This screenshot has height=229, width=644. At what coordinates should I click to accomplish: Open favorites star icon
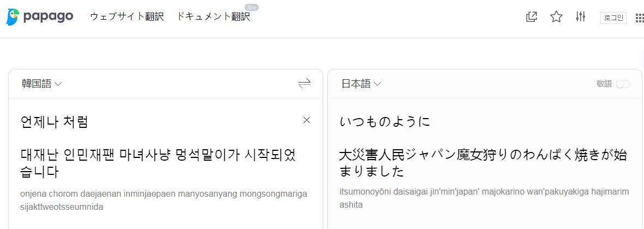point(556,17)
